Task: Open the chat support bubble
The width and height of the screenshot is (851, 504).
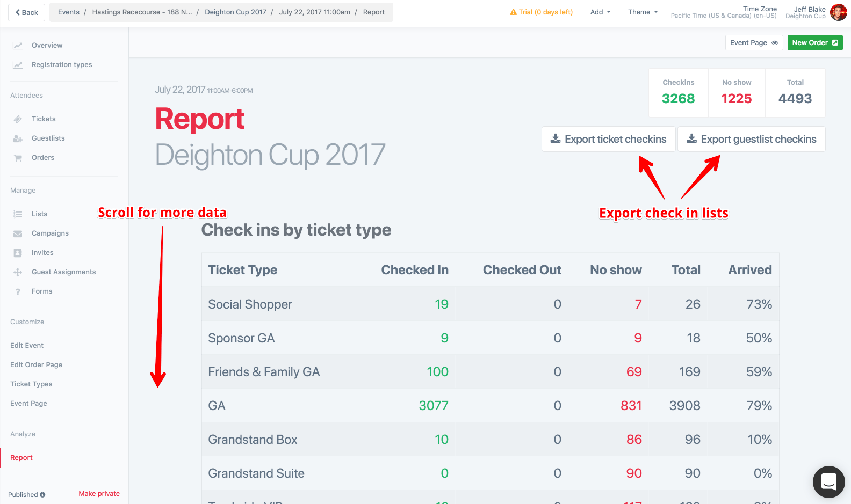Action: tap(828, 481)
